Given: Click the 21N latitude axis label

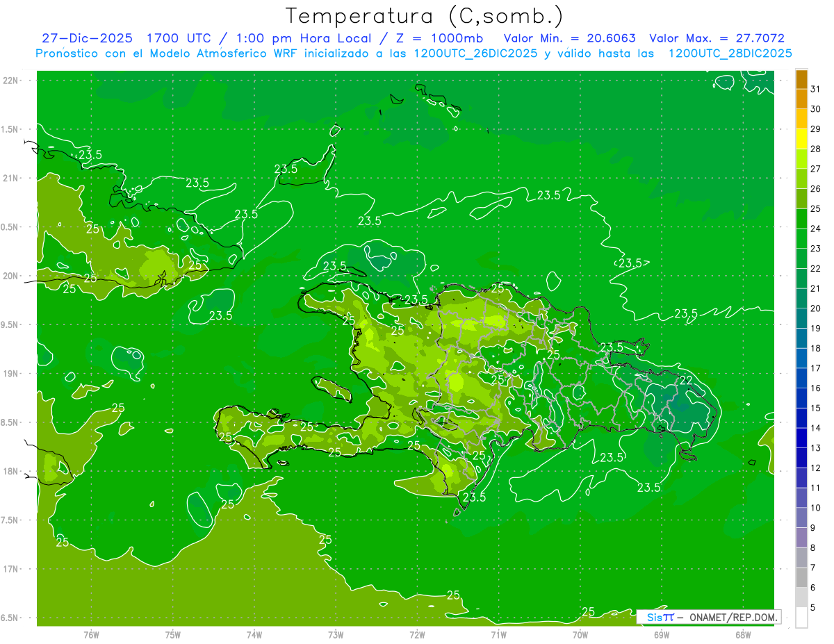Looking at the screenshot, I should tap(11, 178).
